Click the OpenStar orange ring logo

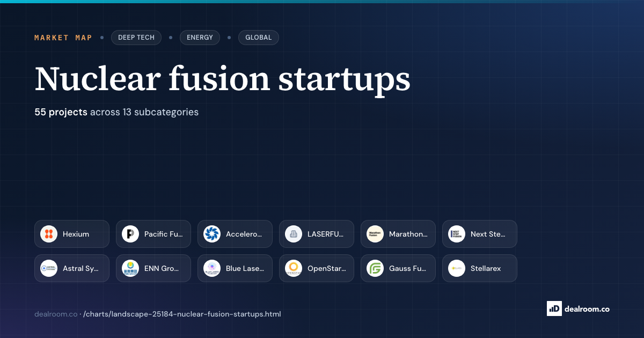pos(294,268)
